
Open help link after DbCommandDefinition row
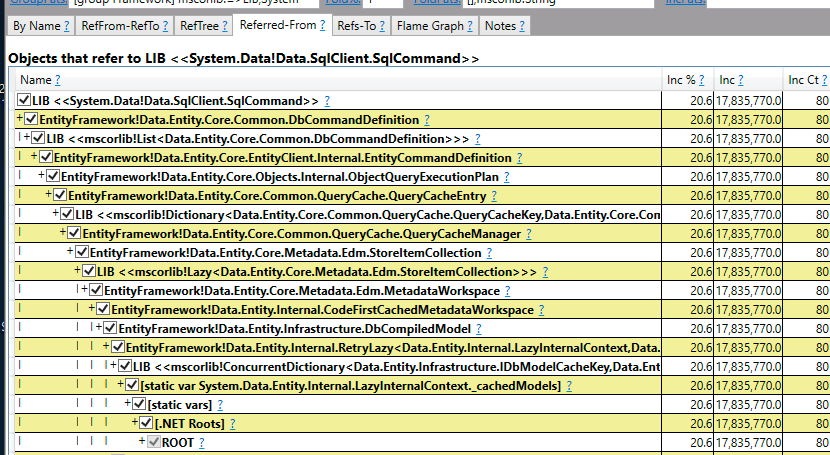[427, 120]
